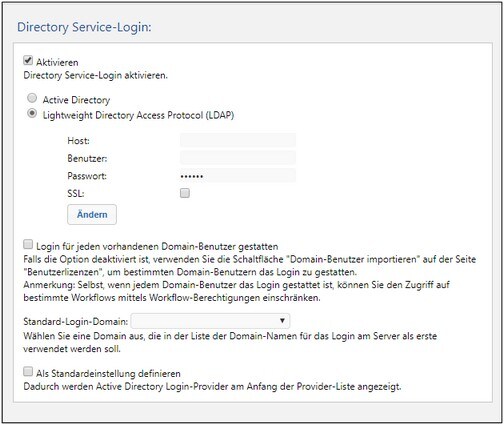Open the Standard-Login-Domain combo box
Image resolution: width=504 pixels, height=425 pixels.
click(x=210, y=321)
